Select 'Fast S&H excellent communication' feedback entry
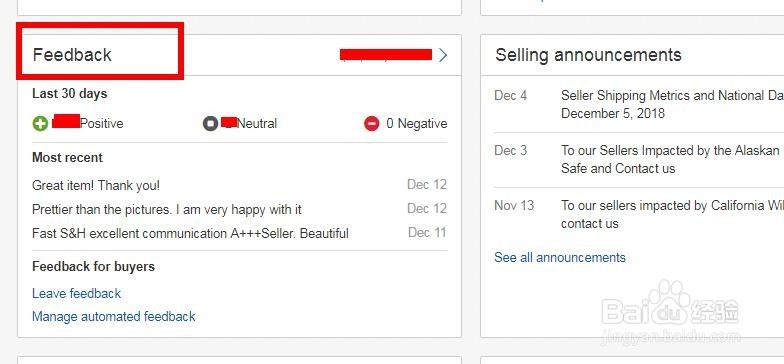The height and width of the screenshot is (364, 784). click(x=190, y=233)
